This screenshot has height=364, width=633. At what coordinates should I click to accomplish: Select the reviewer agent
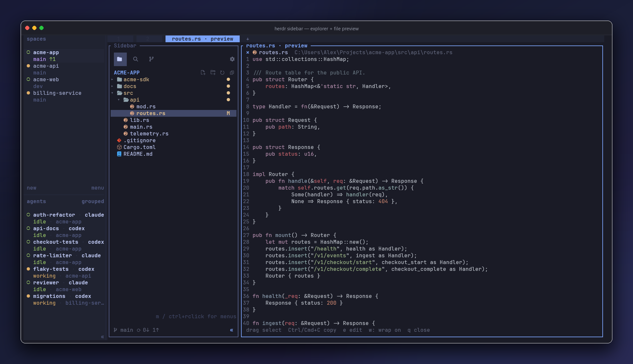[x=46, y=283]
